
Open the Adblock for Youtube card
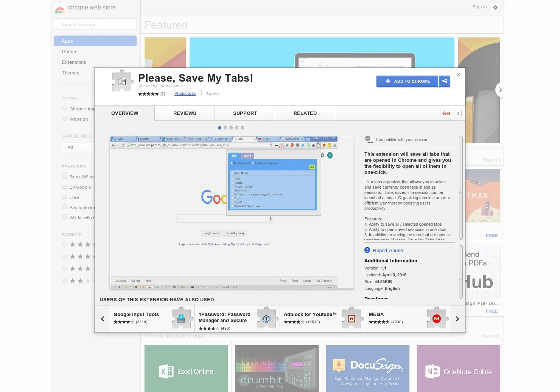(x=322, y=319)
